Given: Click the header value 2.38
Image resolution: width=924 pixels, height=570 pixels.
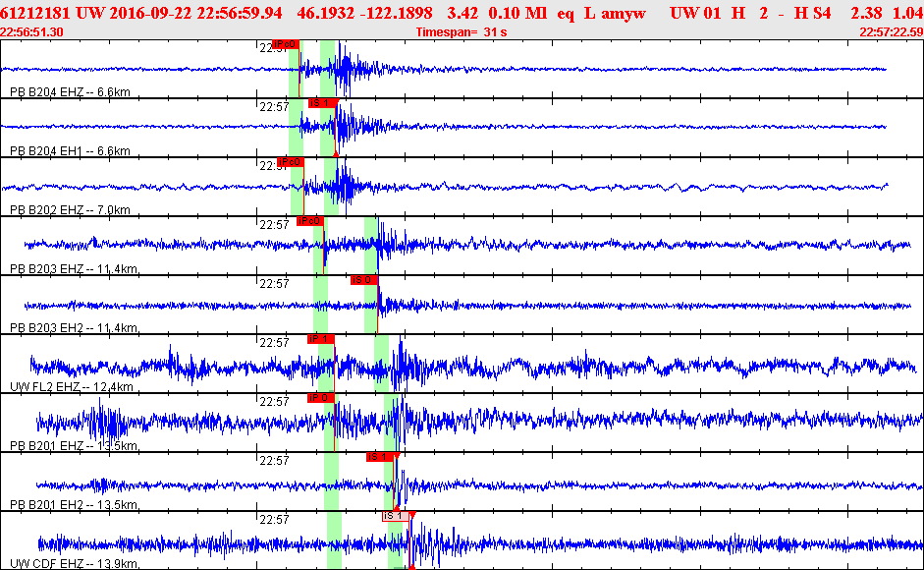Looking at the screenshot, I should click(867, 13).
